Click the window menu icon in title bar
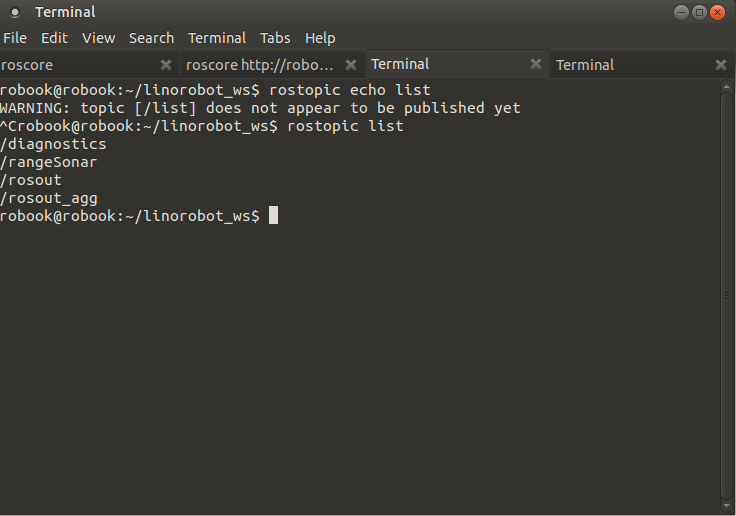Image resolution: width=736 pixels, height=516 pixels. (x=15, y=12)
